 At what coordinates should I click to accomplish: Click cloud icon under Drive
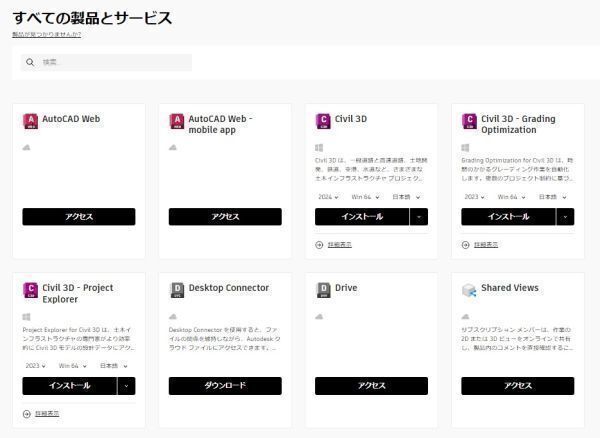pyautogui.click(x=319, y=316)
